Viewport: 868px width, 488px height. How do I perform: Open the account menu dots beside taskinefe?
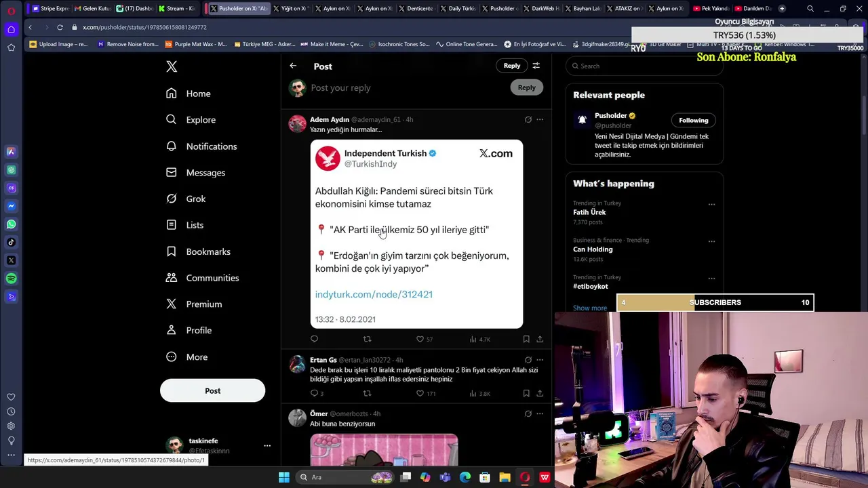pos(267,445)
